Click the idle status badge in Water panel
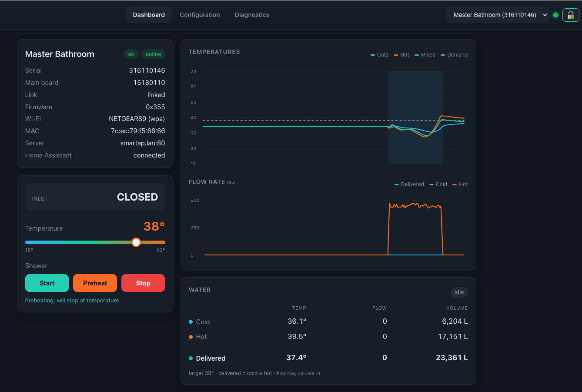This screenshot has width=582, height=392. [459, 292]
